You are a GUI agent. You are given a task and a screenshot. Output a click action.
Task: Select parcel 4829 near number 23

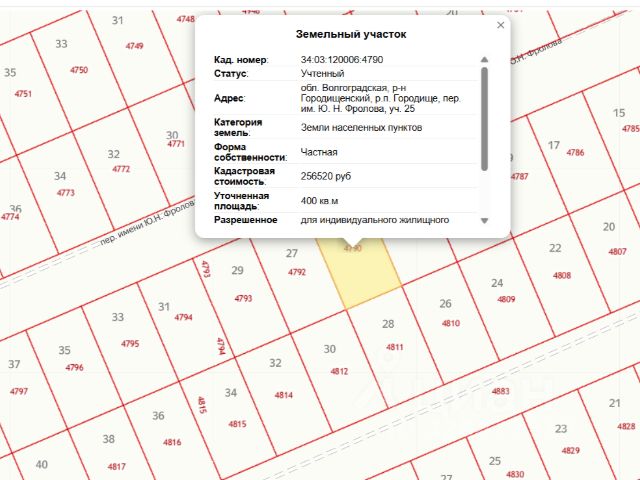pyautogui.click(x=571, y=451)
